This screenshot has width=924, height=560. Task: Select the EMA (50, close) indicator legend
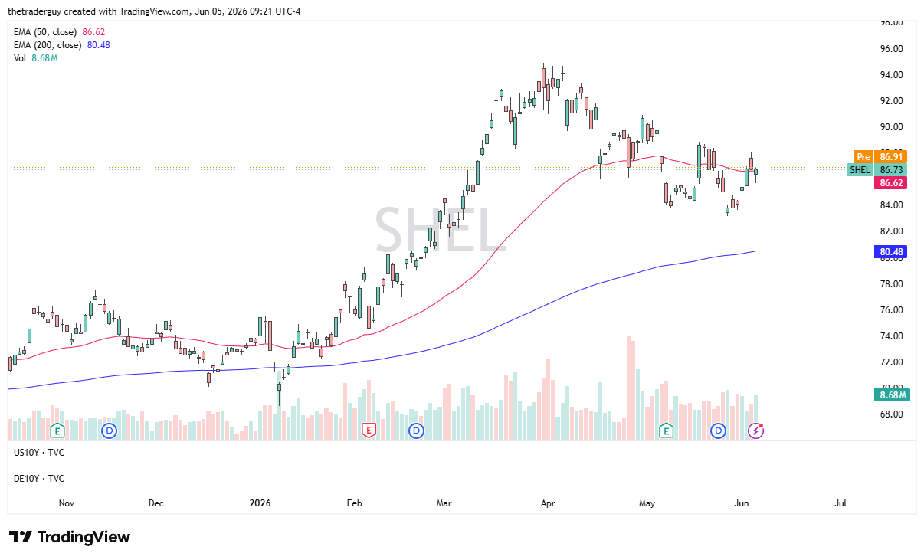(x=60, y=32)
